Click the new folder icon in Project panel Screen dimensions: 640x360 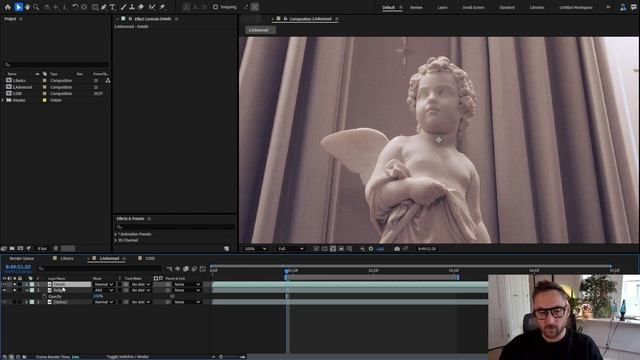[12, 248]
